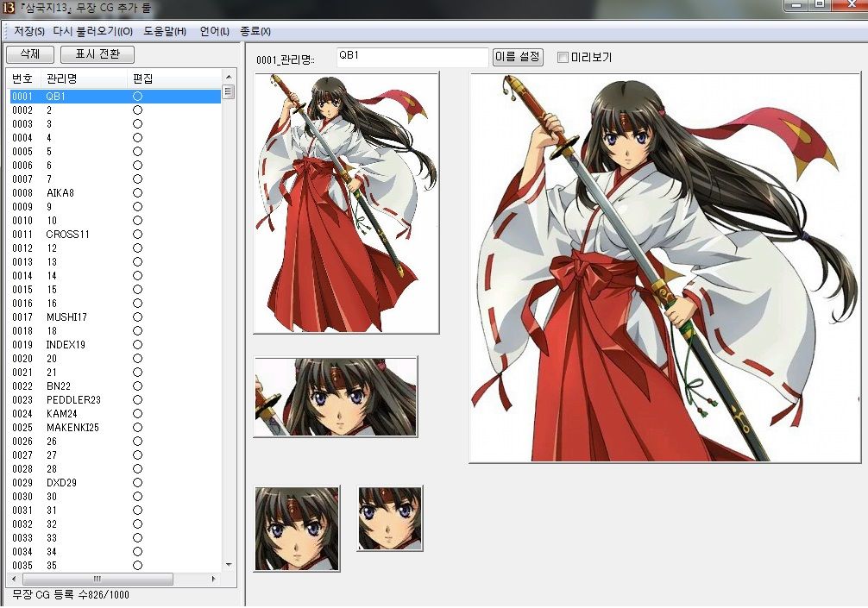
Task: Select row 0002 in the list
Action: coord(115,110)
